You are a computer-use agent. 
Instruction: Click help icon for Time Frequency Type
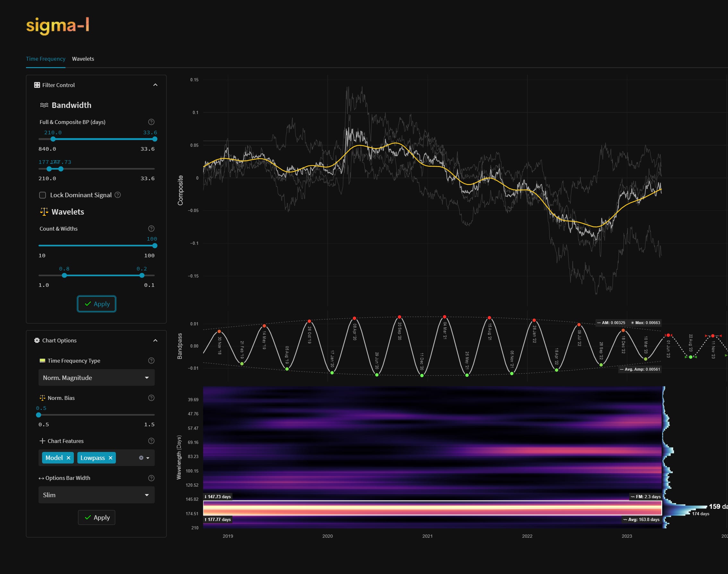[151, 361]
